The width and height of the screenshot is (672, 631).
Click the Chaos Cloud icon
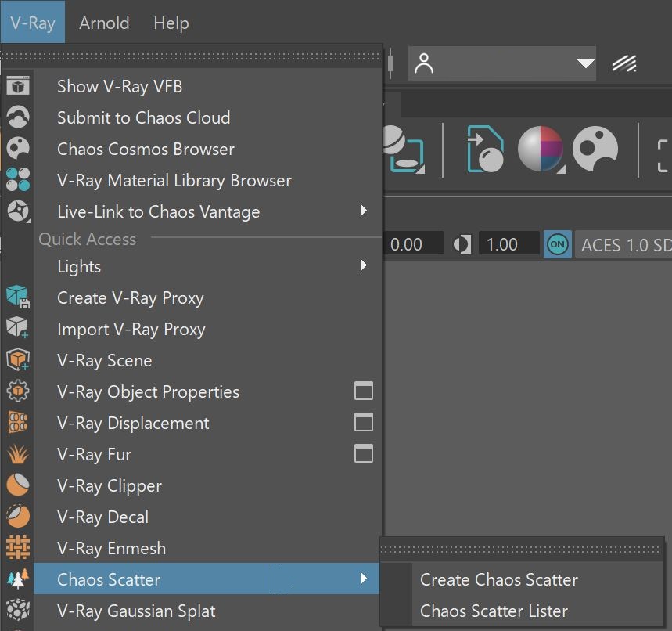coord(17,117)
